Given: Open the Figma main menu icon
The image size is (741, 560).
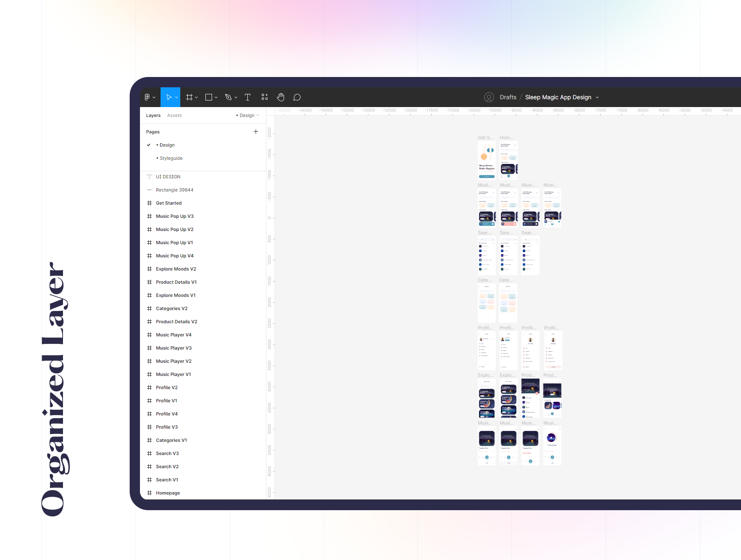Looking at the screenshot, I should coord(147,97).
